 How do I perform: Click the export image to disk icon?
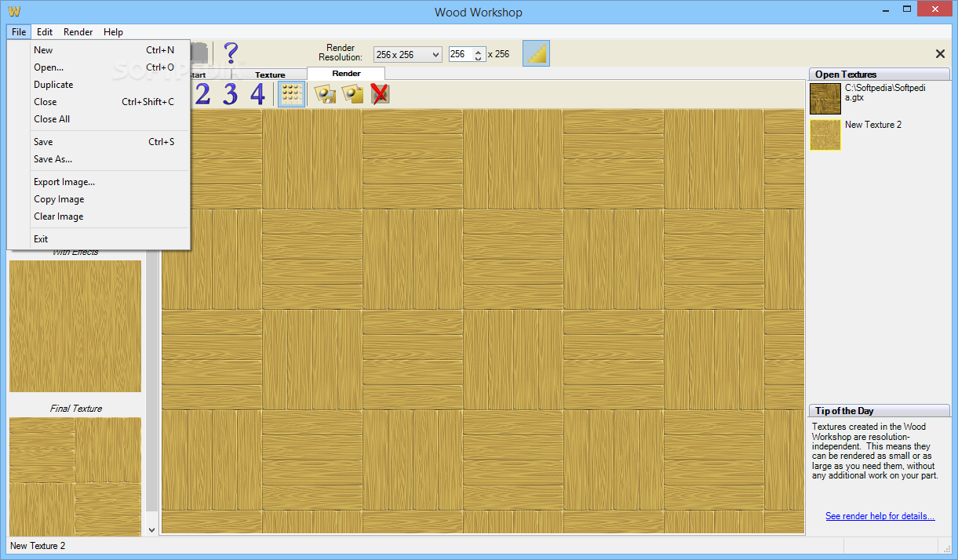click(326, 94)
